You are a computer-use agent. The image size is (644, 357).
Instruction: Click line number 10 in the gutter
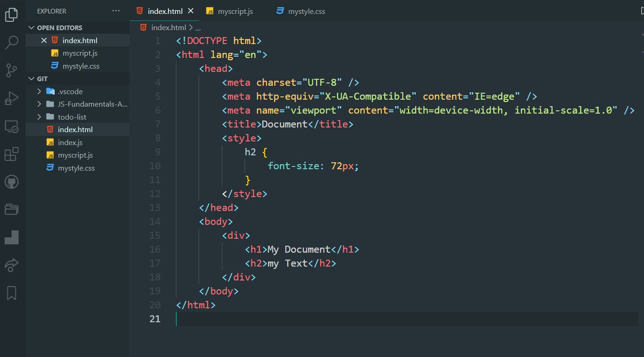[x=155, y=166]
